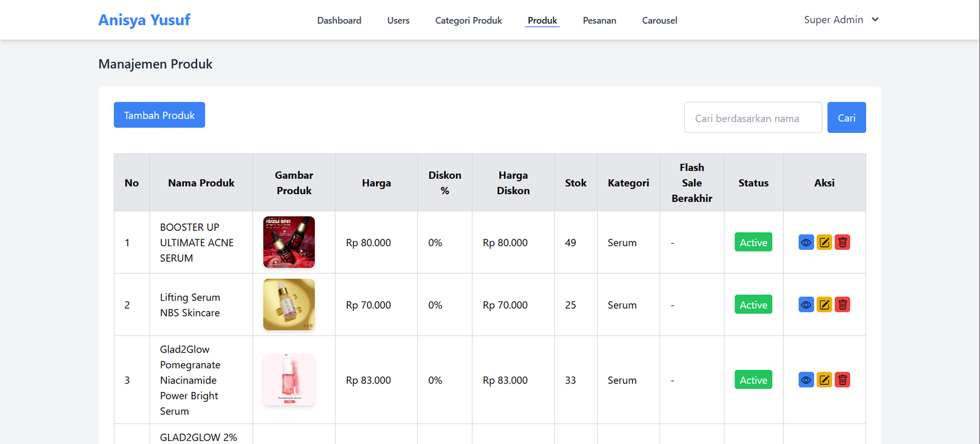Viewport: 980px width, 444px height.
Task: View details of BOOSTER UP ULTIMATE ACNE SERUM
Action: pos(806,243)
